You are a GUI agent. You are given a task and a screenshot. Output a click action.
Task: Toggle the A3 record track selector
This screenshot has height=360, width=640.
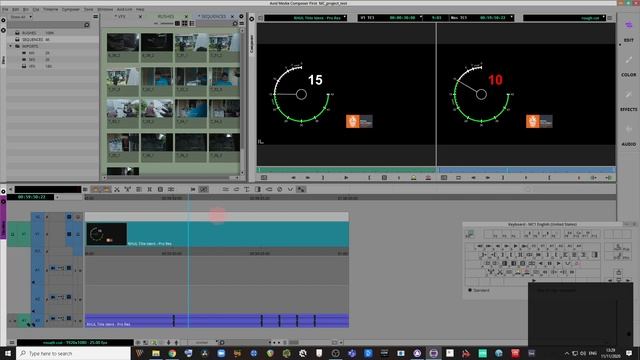(x=38, y=321)
